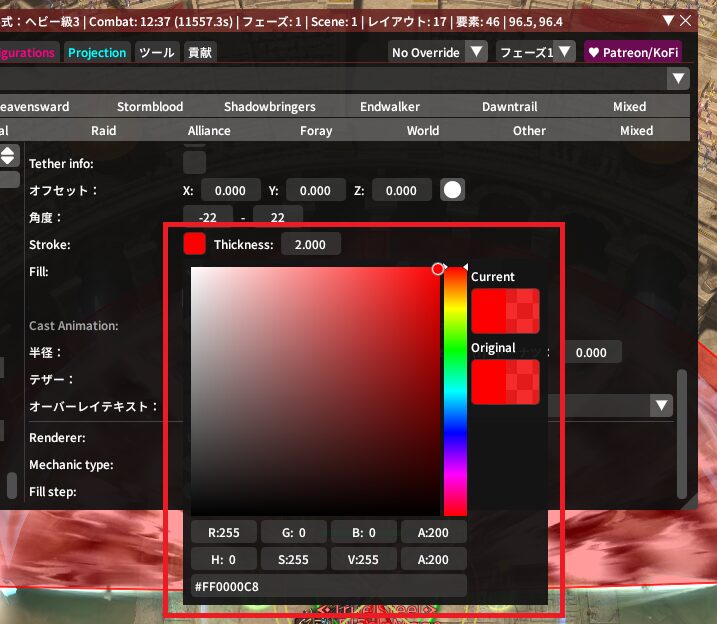Screen dimensions: 717x624
Task: Collapse the window using the title bar triangle
Action: click(x=669, y=20)
